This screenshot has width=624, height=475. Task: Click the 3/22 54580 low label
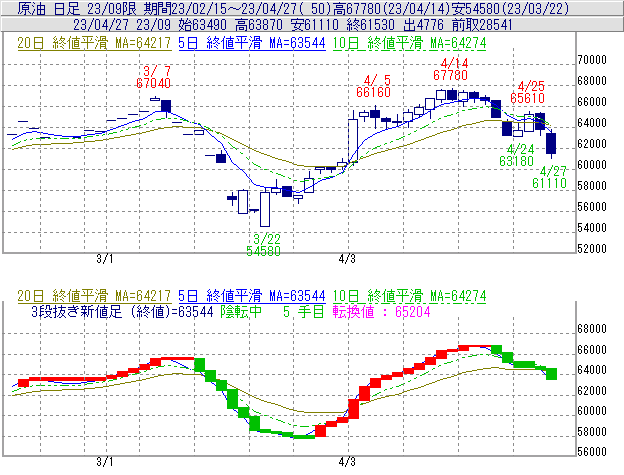263,245
